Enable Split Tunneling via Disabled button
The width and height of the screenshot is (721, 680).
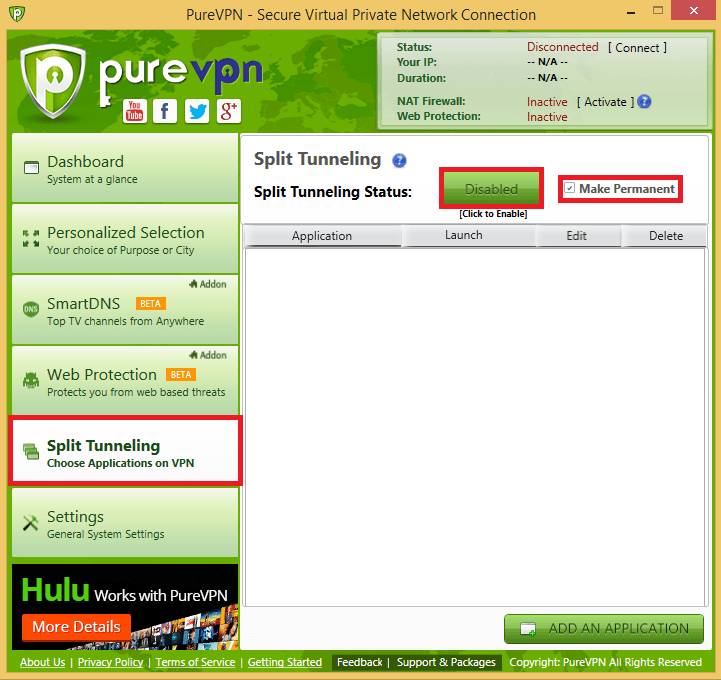(491, 188)
